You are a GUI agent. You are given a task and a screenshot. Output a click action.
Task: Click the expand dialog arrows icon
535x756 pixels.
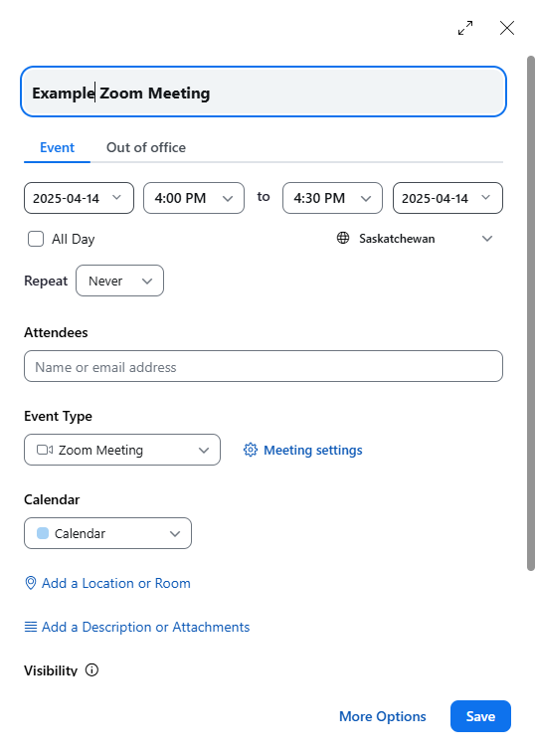pyautogui.click(x=465, y=28)
